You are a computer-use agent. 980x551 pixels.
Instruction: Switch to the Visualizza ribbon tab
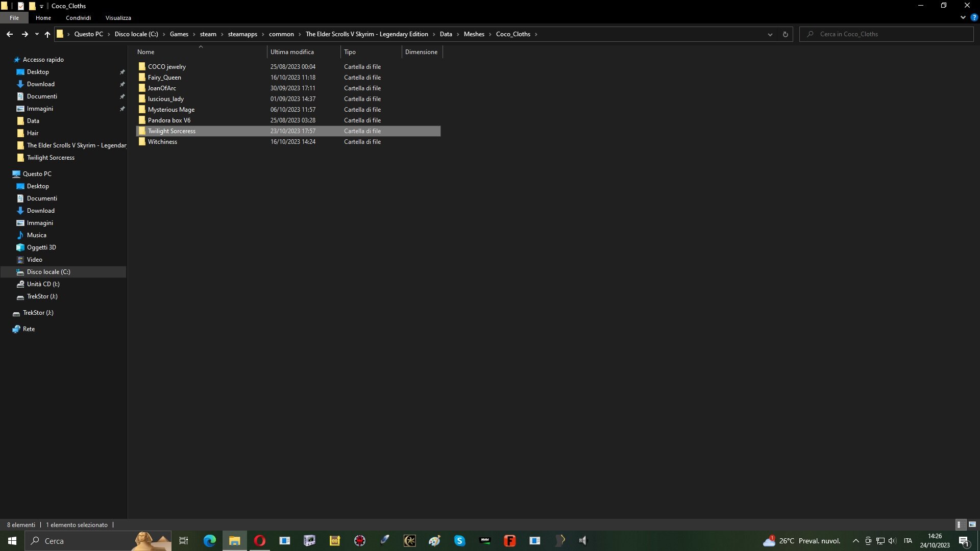point(118,17)
